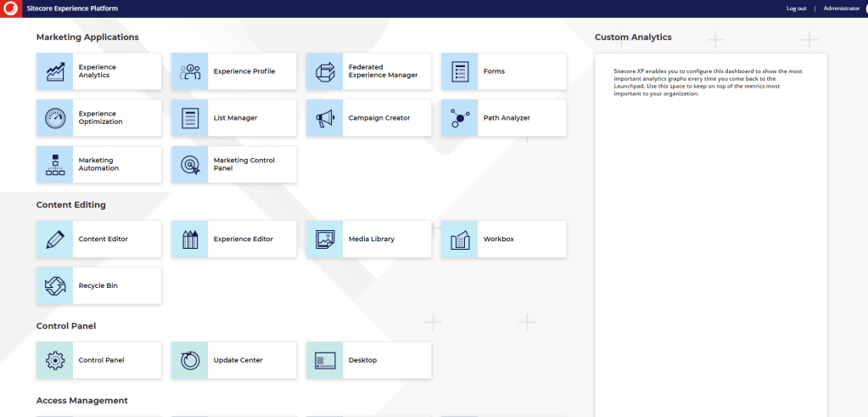Click the Experience Editor pencils icon

[x=190, y=239]
